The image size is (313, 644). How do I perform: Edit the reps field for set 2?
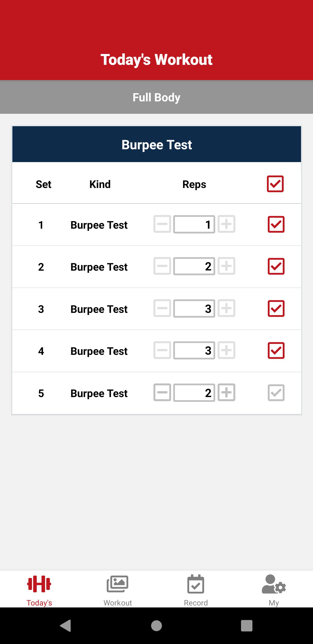[194, 266]
